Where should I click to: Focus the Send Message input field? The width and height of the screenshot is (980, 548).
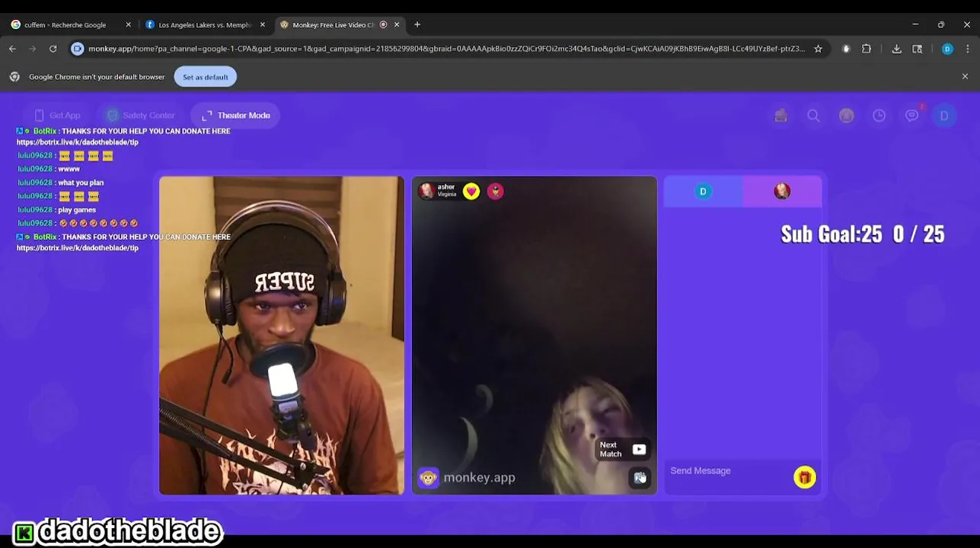(729, 471)
